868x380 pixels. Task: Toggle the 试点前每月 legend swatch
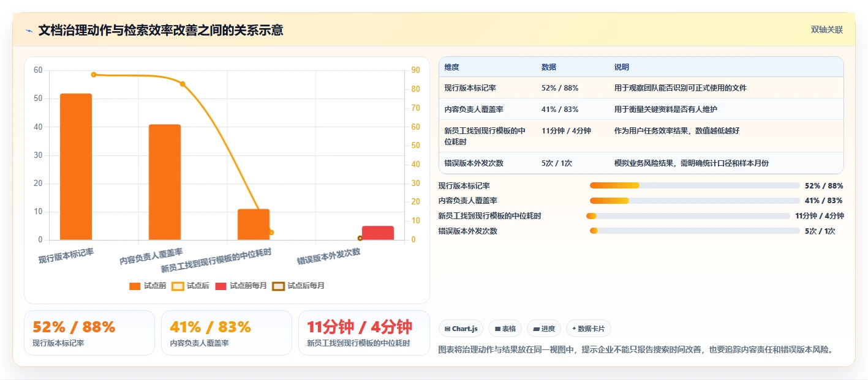pyautogui.click(x=221, y=286)
